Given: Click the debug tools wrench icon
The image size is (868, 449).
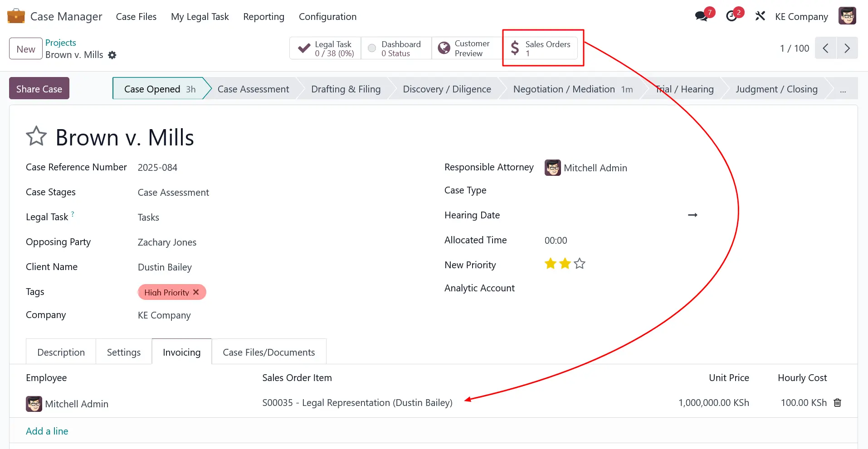Looking at the screenshot, I should pyautogui.click(x=760, y=17).
